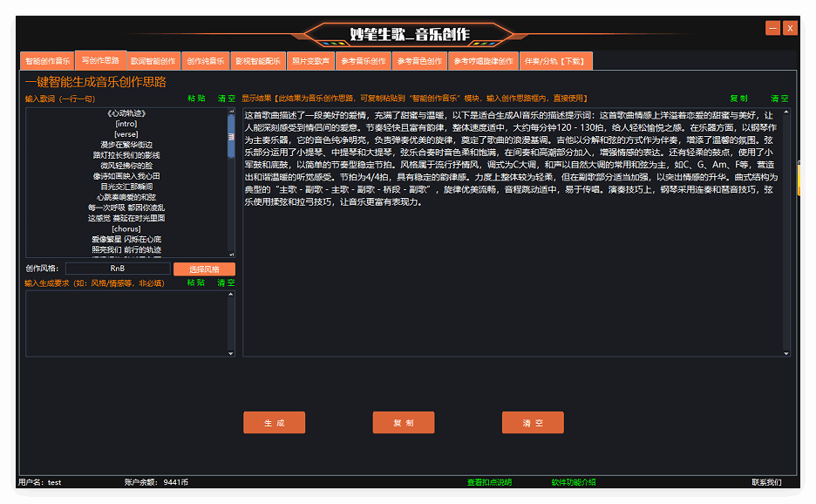Open the 查看扣点说明 link in the status bar
816x504 pixels.
(x=489, y=482)
